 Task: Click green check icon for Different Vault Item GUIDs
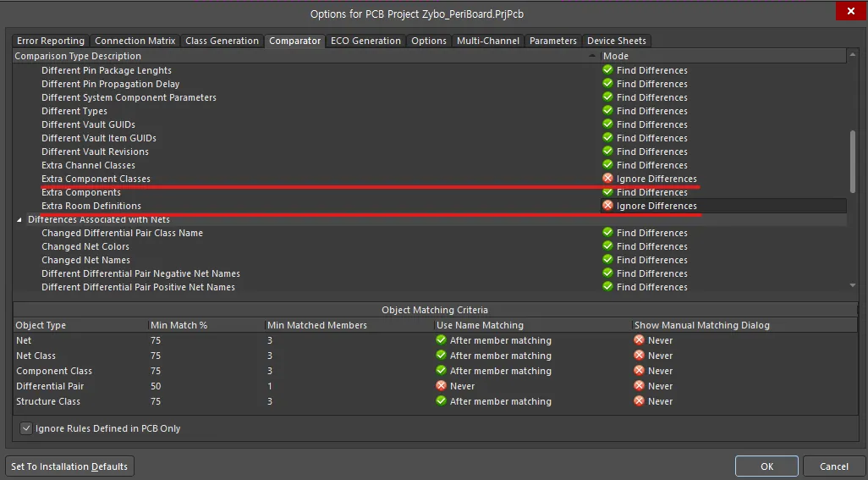[607, 137]
